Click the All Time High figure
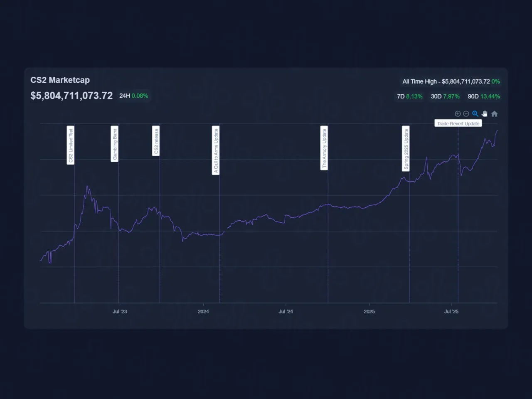Screen dimensions: 532x399 451,81
